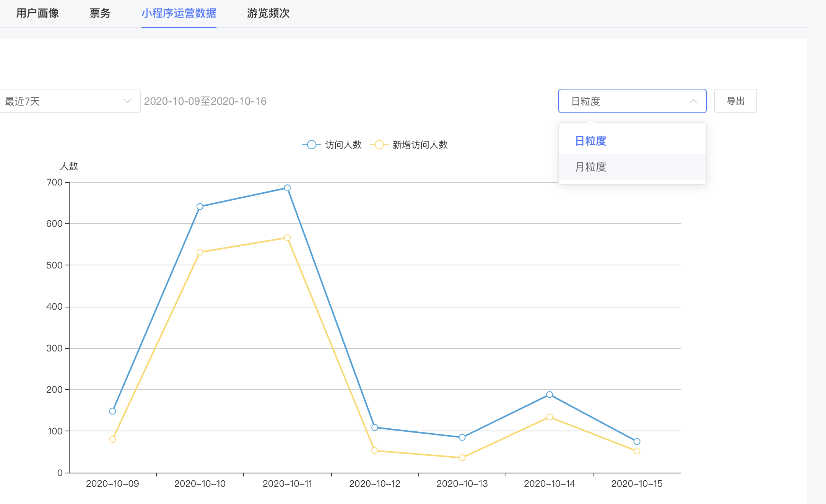Click the date range text 2020-10-09至2020-10-16
The image size is (826, 504).
pos(205,101)
